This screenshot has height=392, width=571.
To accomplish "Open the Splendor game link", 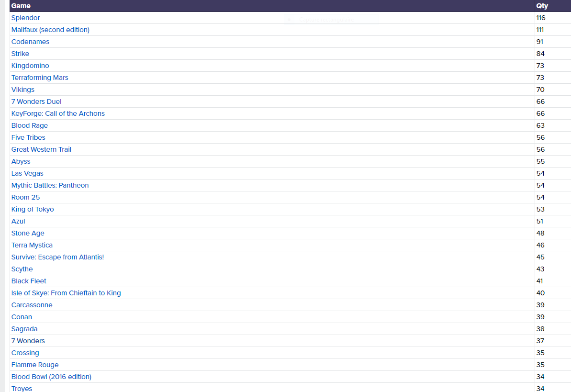I will tap(26, 18).
